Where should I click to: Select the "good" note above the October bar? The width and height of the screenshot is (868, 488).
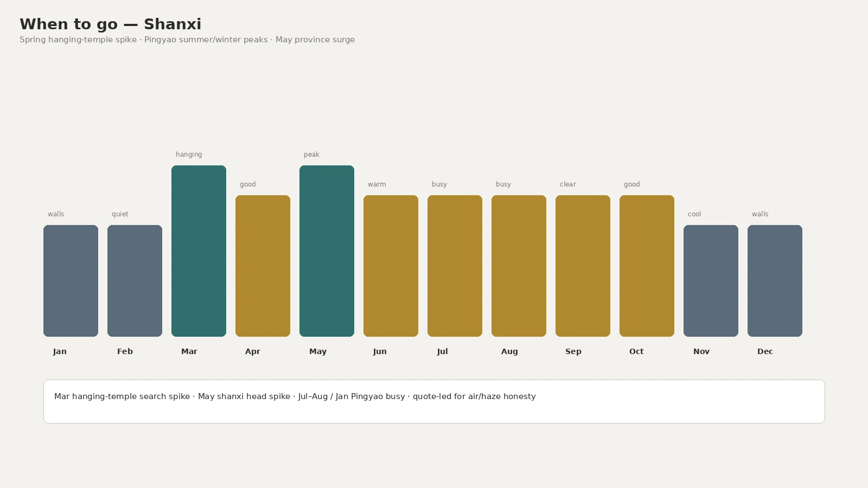(632, 184)
